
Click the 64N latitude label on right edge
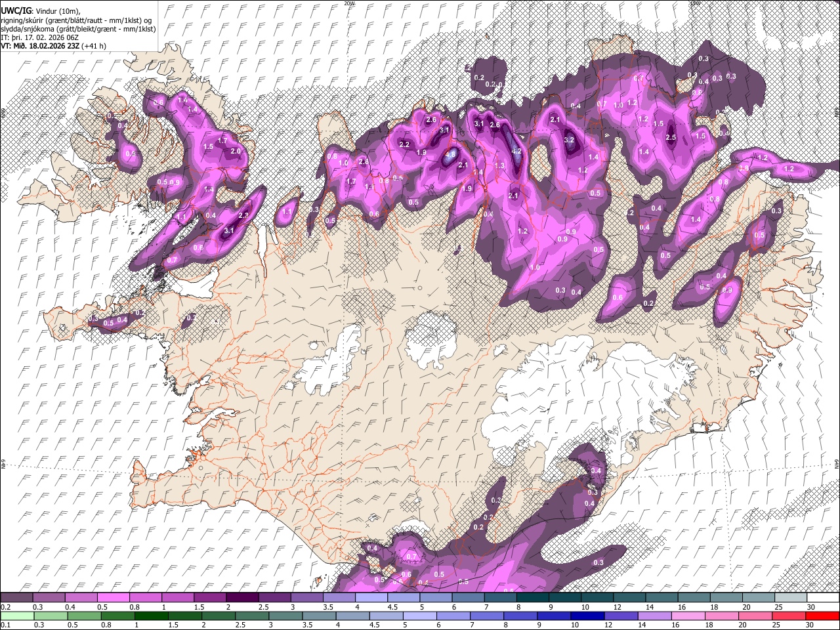pos(837,463)
